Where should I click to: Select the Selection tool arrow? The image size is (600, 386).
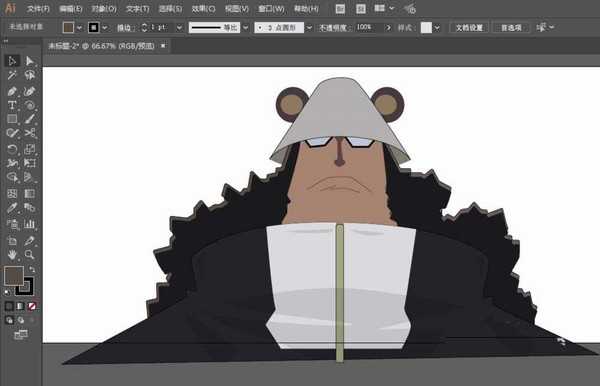[x=12, y=61]
